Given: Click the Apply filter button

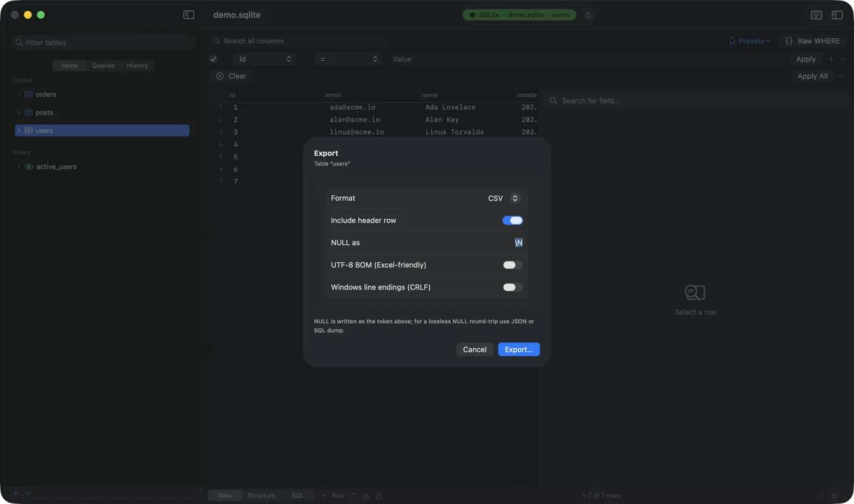Looking at the screenshot, I should [x=806, y=59].
